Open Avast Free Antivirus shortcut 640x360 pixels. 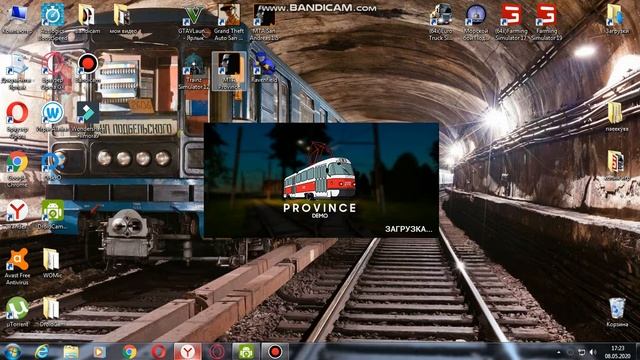[x=17, y=266]
